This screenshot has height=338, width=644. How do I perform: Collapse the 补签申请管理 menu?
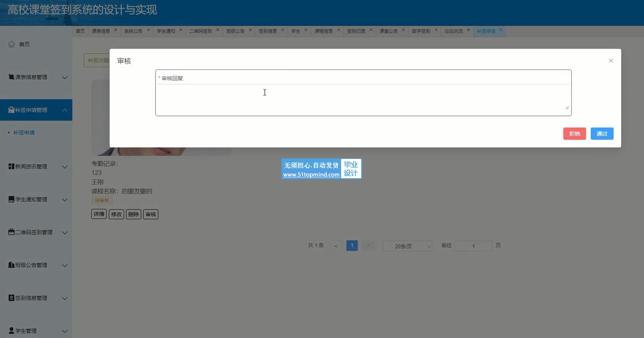pyautogui.click(x=64, y=110)
